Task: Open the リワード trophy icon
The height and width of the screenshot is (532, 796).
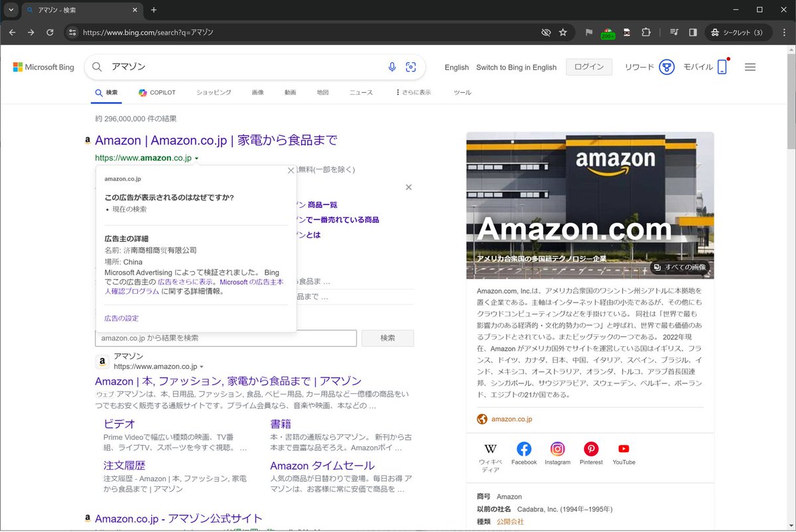Action: (x=666, y=66)
